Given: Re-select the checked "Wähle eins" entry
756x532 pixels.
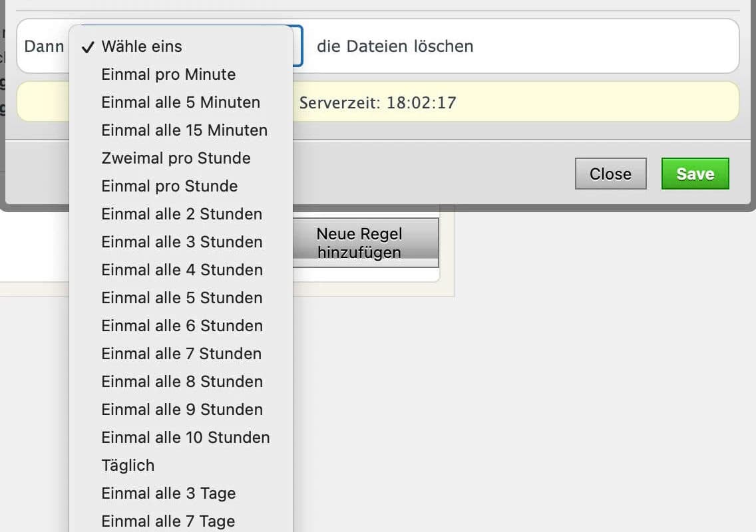Looking at the screenshot, I should 140,47.
